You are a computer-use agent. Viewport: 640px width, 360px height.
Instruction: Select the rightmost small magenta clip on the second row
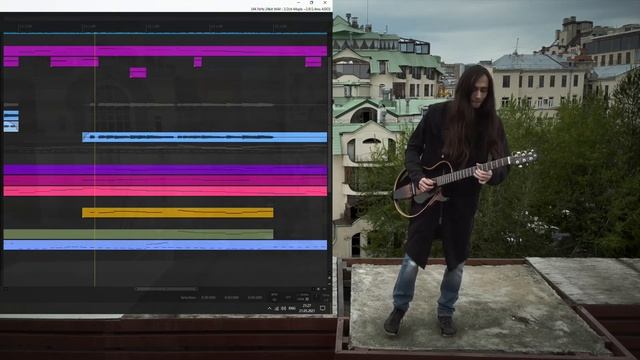313,62
